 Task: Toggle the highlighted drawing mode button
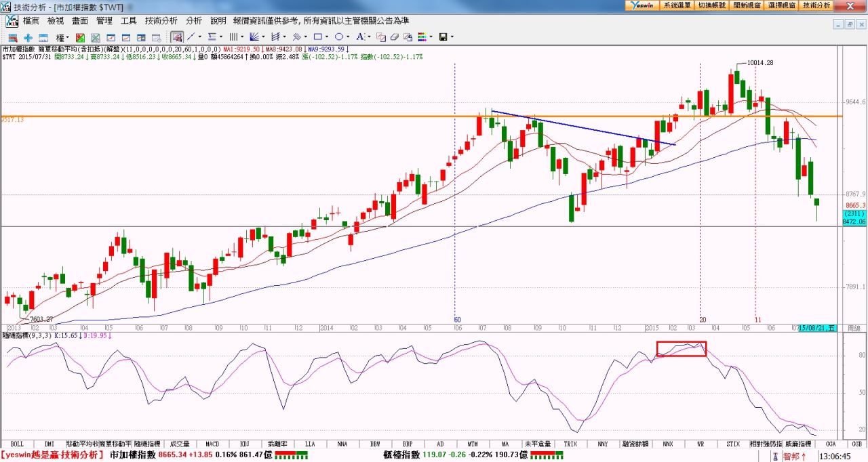coord(176,37)
